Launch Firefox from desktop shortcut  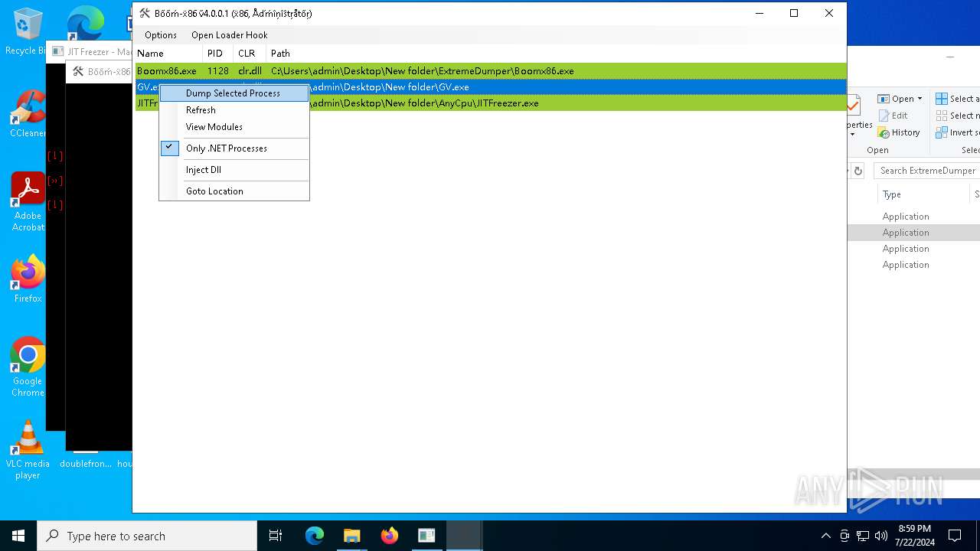tap(28, 279)
